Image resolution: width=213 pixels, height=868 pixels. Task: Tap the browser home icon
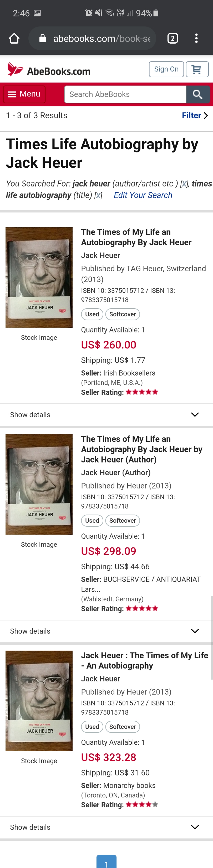tap(14, 38)
